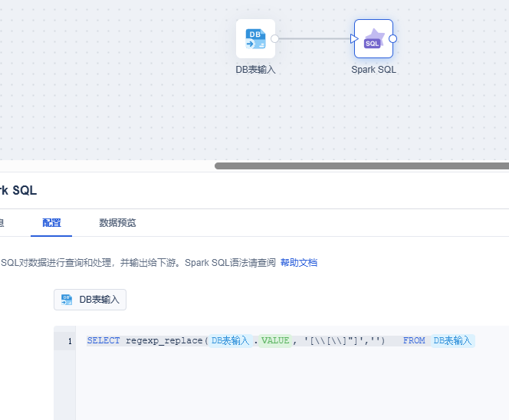Viewport: 509px width, 420px height.
Task: Click the horizontal canvas scrollbar
Action: (x=362, y=166)
